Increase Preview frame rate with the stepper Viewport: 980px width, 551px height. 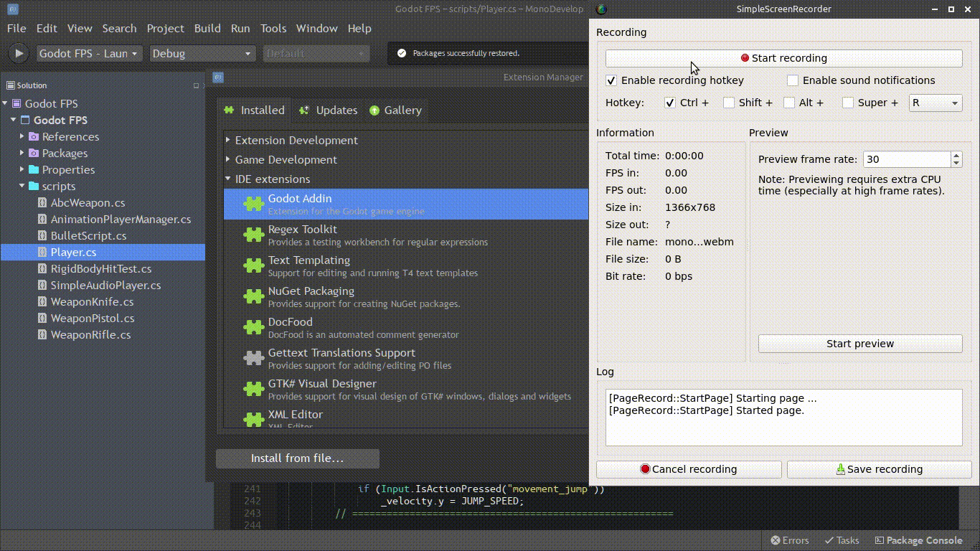(x=956, y=155)
